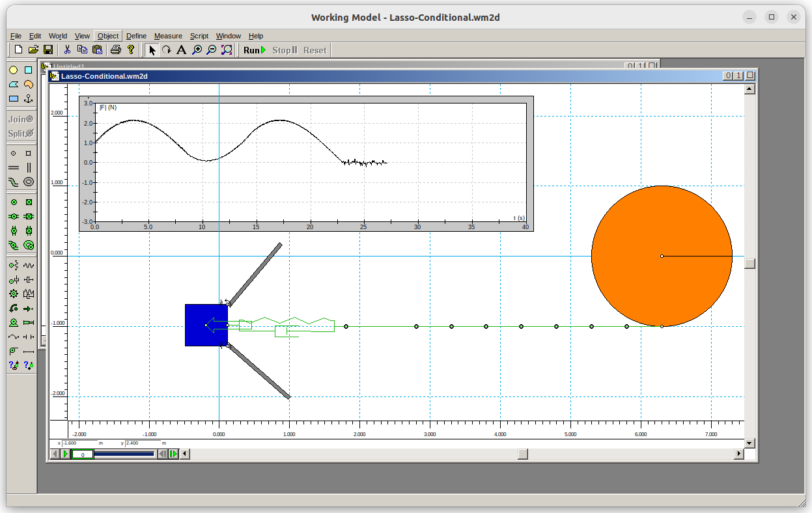812x513 pixels.
Task: Click the Zoom In magnifier icon
Action: (197, 50)
